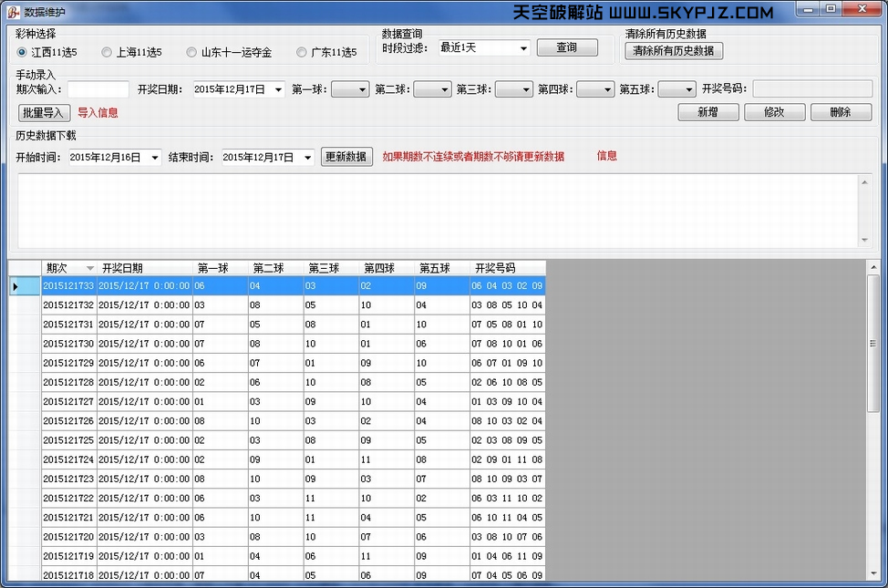Viewport: 888px width, 588px height.
Task: Expand the 第五球 combo box
Action: (688, 89)
